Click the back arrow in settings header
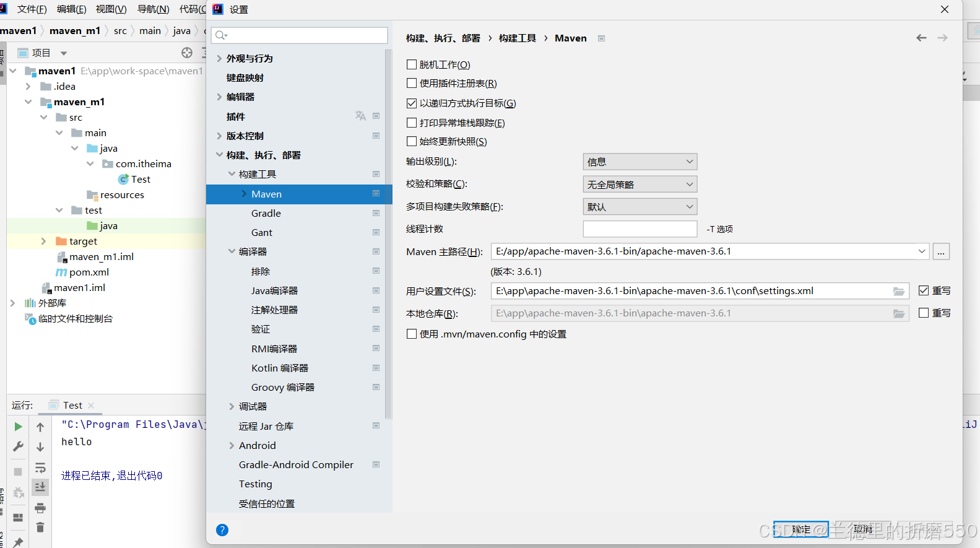980x548 pixels. coord(921,38)
